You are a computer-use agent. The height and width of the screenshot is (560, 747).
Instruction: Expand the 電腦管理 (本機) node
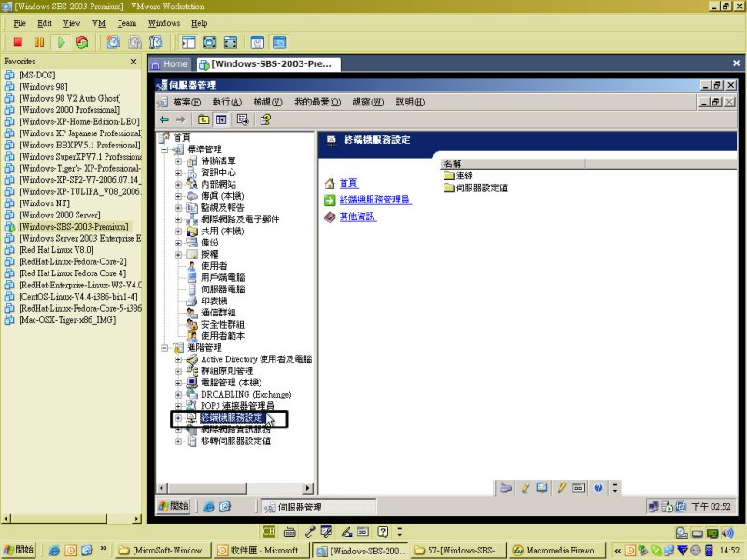(x=178, y=383)
